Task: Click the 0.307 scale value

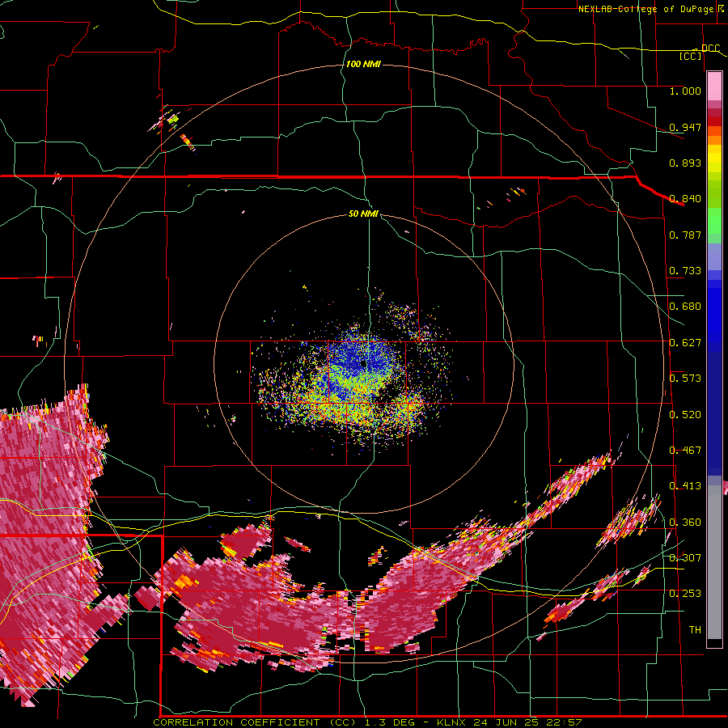Action: pos(685,558)
